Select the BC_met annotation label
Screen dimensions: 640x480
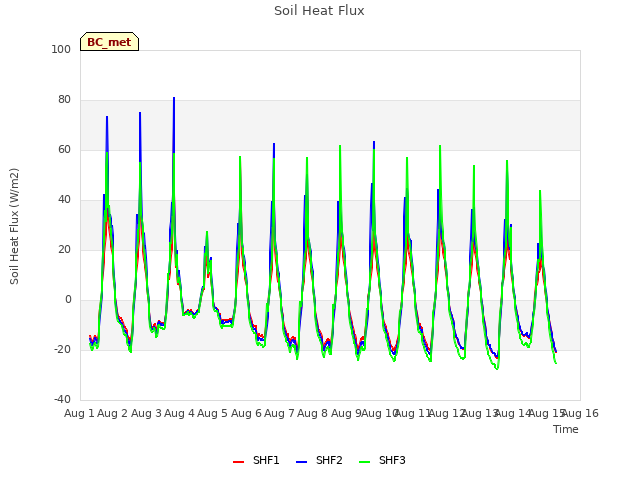point(109,42)
